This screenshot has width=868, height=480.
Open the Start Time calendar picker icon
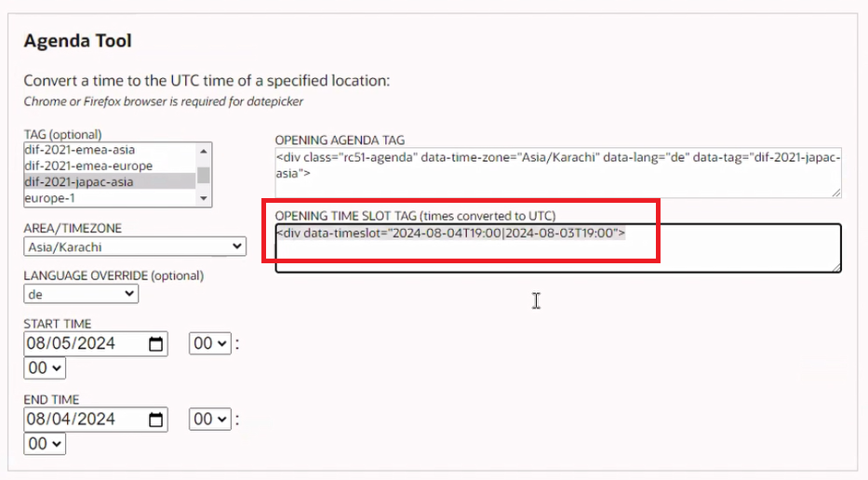[156, 344]
